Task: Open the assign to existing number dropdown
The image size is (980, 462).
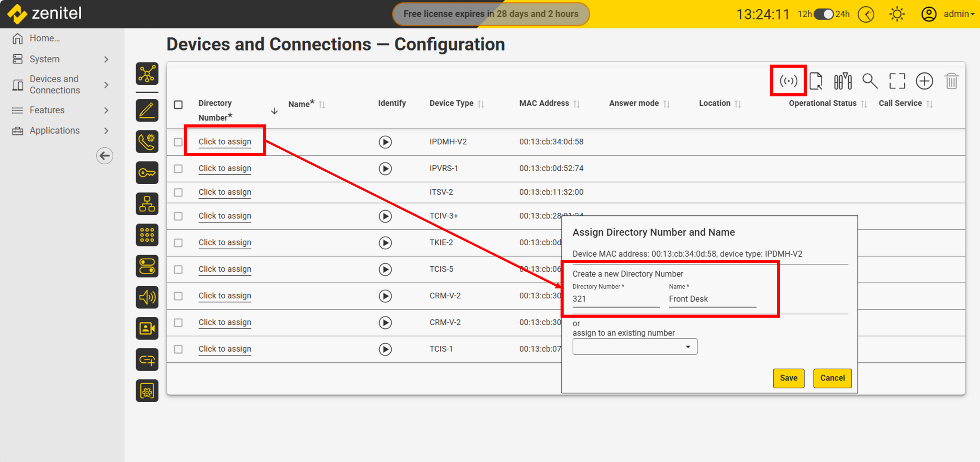Action: (634, 347)
